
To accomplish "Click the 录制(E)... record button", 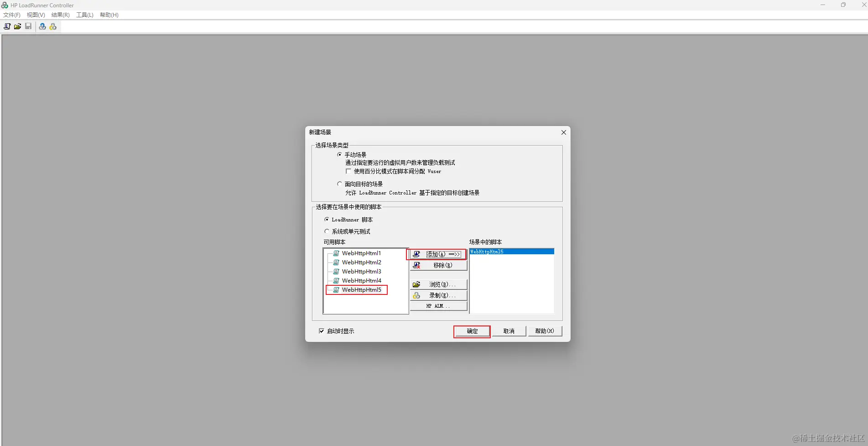I will pyautogui.click(x=438, y=295).
